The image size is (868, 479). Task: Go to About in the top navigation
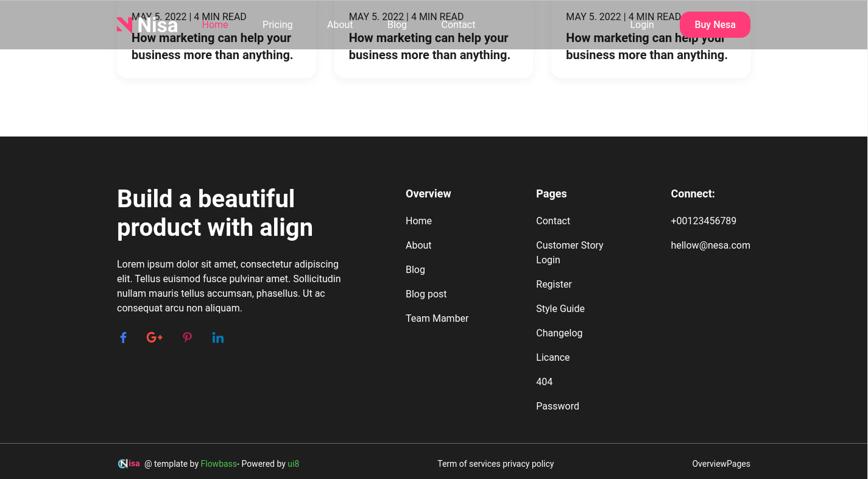[x=340, y=24]
